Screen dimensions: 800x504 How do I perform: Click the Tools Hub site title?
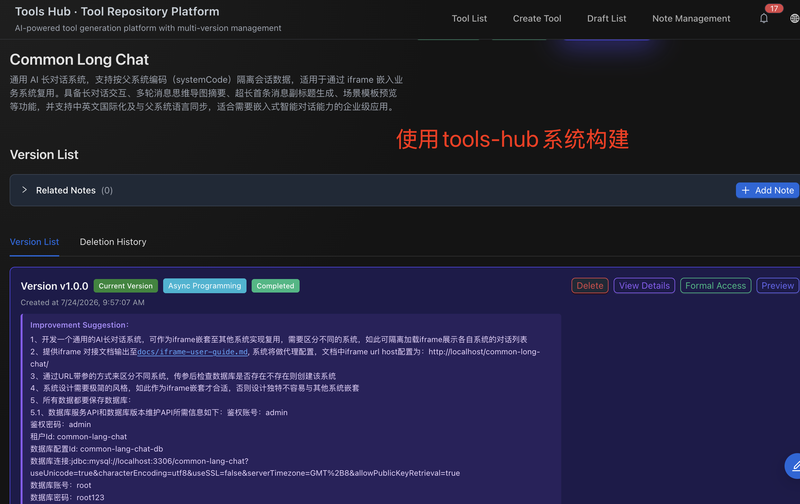pyautogui.click(x=117, y=11)
